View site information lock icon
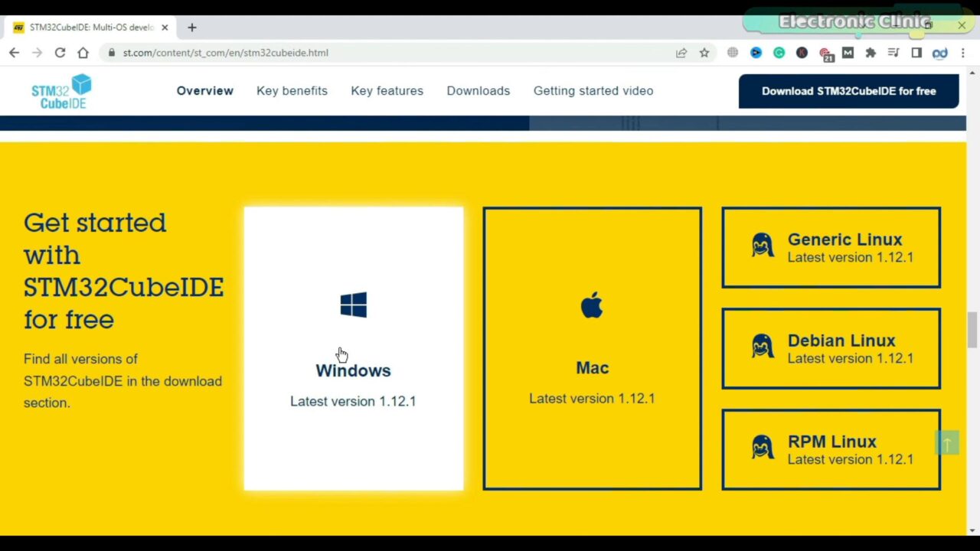 pos(112,53)
